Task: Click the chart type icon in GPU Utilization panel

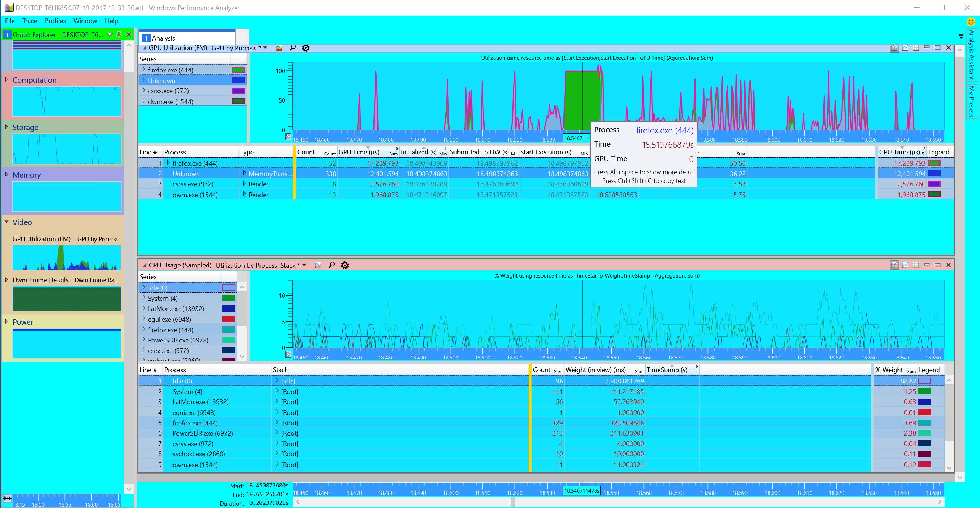Action: click(x=279, y=48)
